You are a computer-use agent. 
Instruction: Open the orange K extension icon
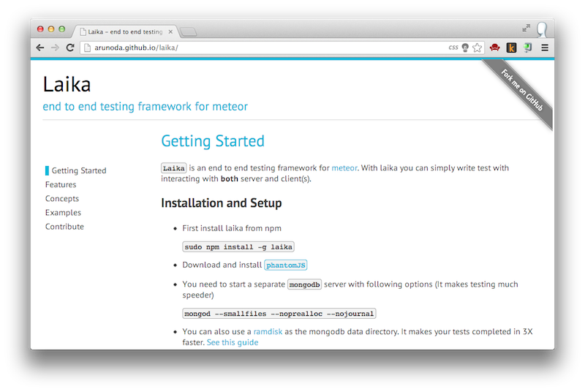pyautogui.click(x=511, y=48)
